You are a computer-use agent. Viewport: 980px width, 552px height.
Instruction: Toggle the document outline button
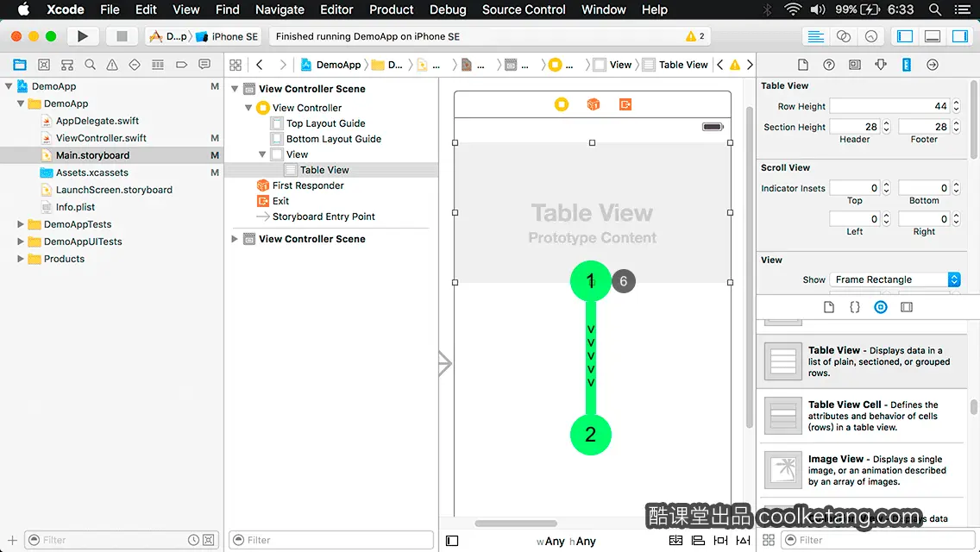click(452, 541)
